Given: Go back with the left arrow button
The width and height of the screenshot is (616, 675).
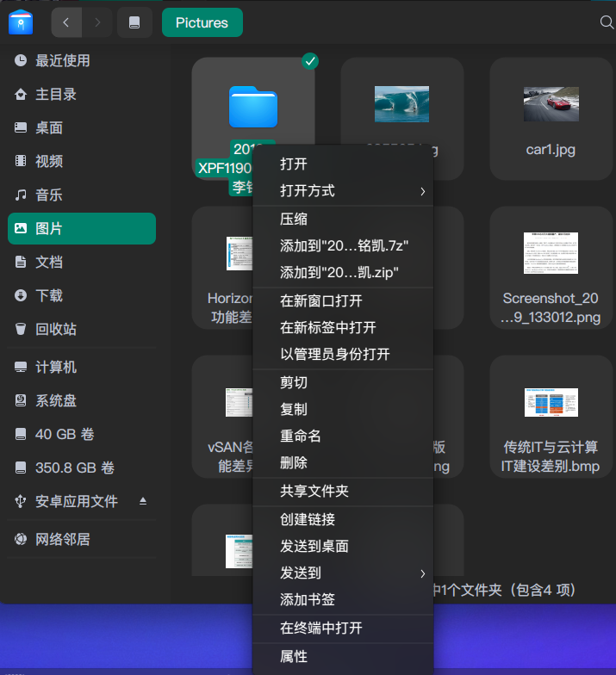Looking at the screenshot, I should (x=66, y=22).
